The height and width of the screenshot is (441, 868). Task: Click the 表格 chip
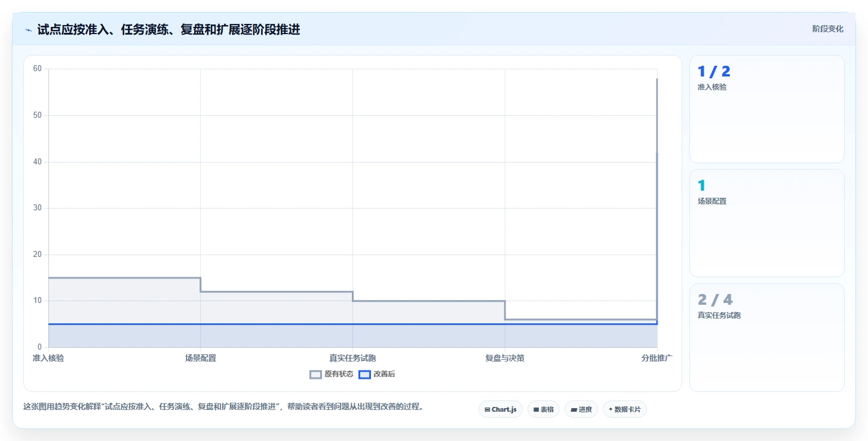pyautogui.click(x=544, y=409)
